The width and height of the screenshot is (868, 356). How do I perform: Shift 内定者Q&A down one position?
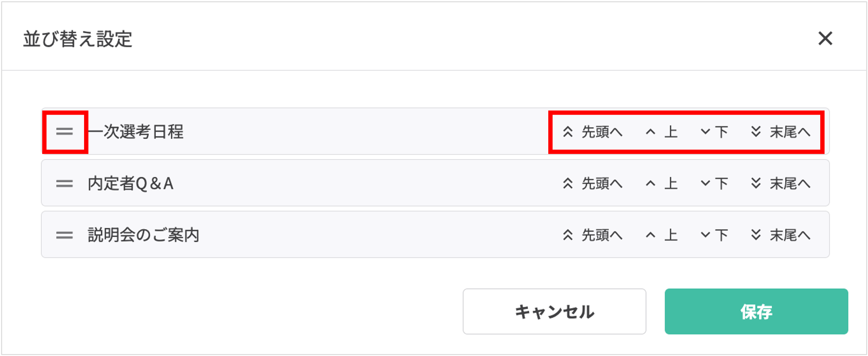pyautogui.click(x=714, y=183)
